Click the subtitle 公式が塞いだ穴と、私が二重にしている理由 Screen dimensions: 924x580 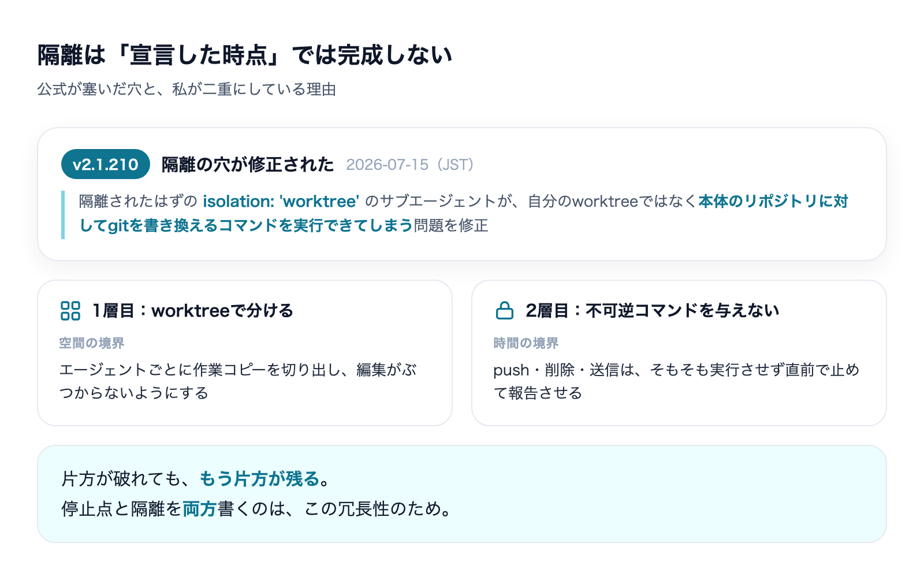tap(187, 90)
